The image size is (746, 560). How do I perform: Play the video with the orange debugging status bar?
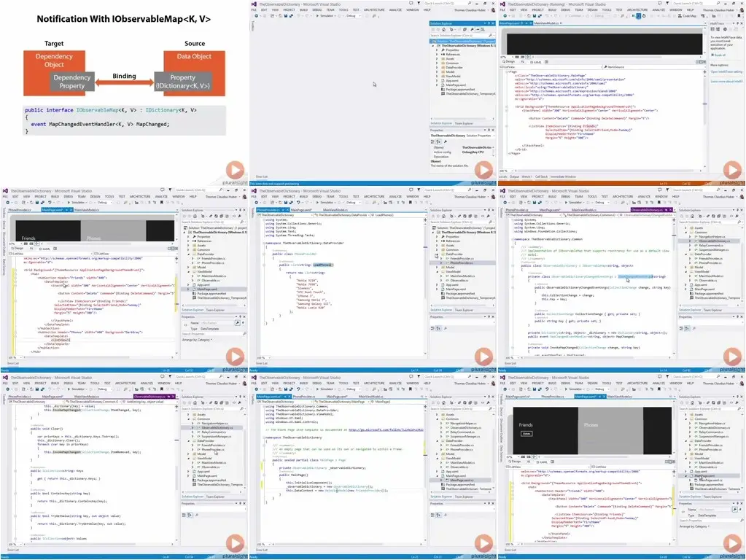(732, 170)
